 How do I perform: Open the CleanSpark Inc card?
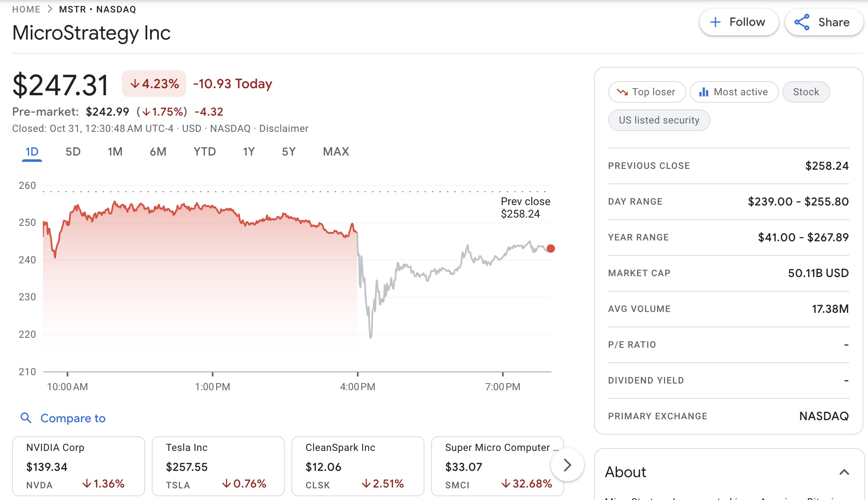click(358, 466)
